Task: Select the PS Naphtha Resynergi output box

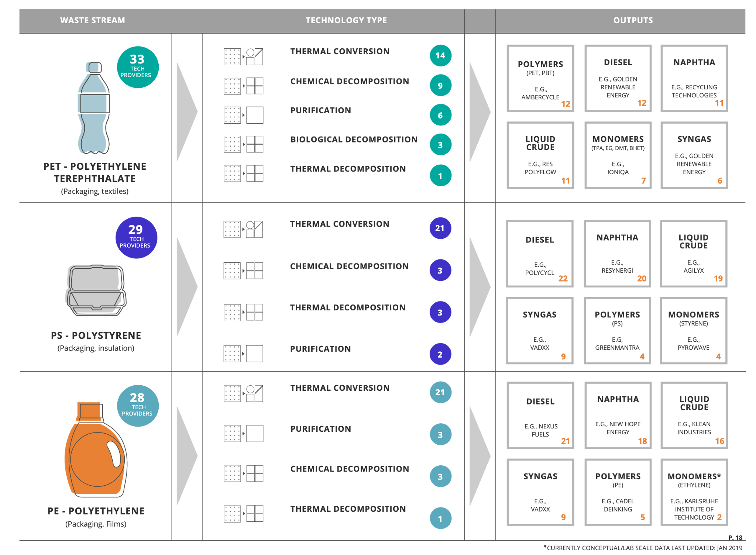Action: 617,254
